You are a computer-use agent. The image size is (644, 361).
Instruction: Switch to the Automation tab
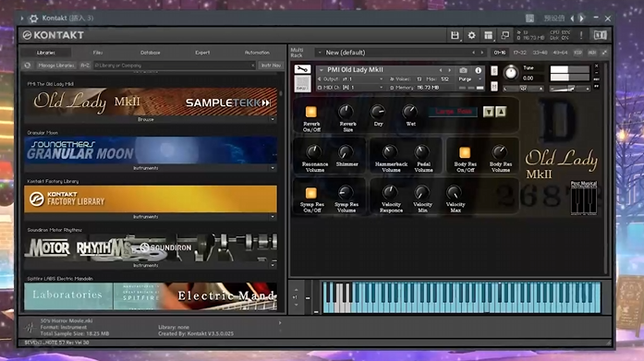click(257, 53)
